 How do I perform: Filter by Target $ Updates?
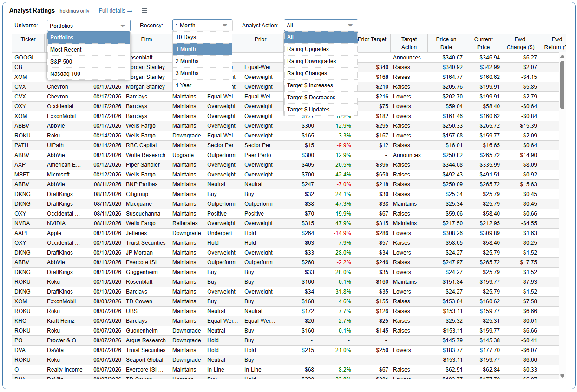tap(321, 110)
